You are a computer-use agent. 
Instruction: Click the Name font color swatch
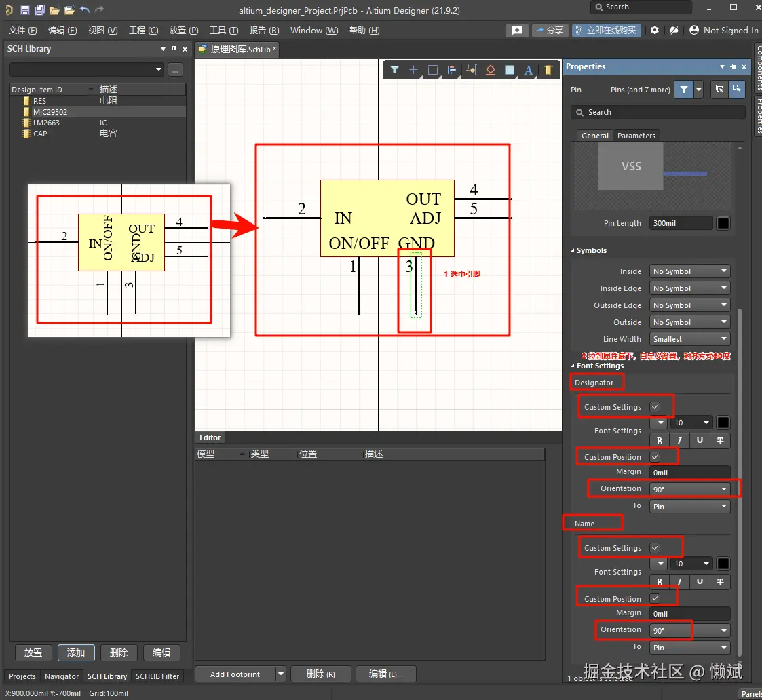pos(723,564)
